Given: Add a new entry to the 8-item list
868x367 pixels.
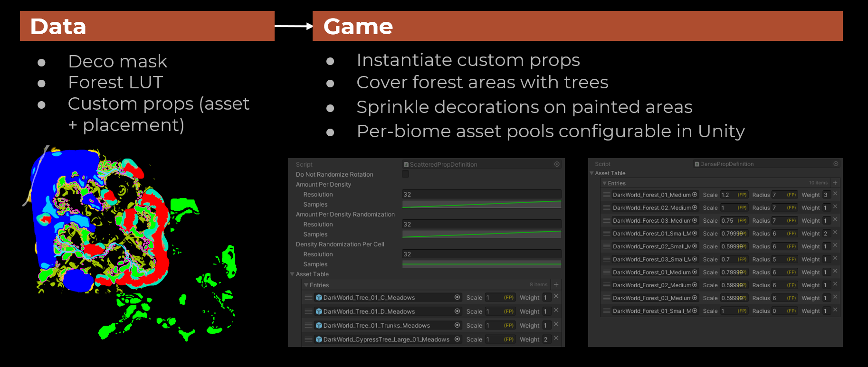Looking at the screenshot, I should pyautogui.click(x=556, y=285).
